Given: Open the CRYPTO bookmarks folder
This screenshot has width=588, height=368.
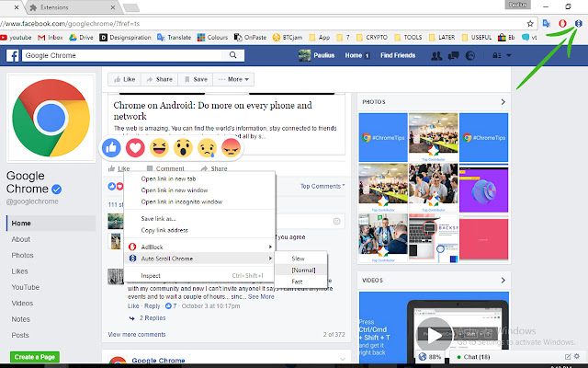Looking at the screenshot, I should click(372, 37).
